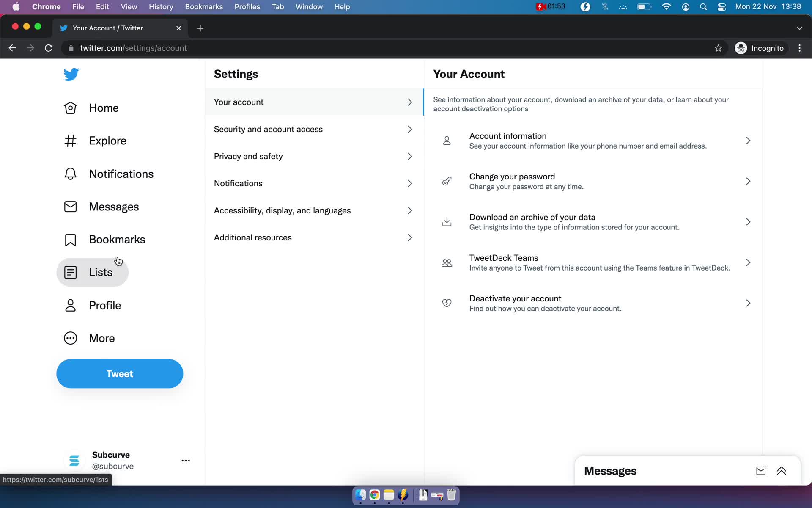Click the Messages drawer title
Screen dimensions: 812x508
click(x=610, y=471)
